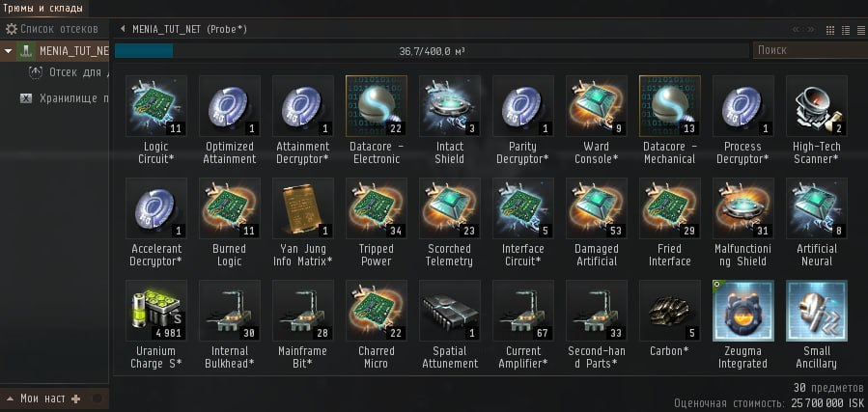Select the Datacore - Electronic item

(377, 105)
